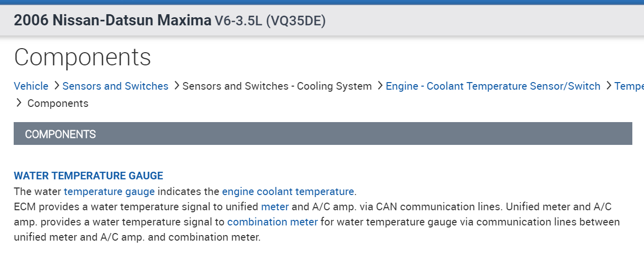Click chevron before the final Components breadcrumb
Image resolution: width=644 pixels, height=268 pixels.
click(19, 103)
